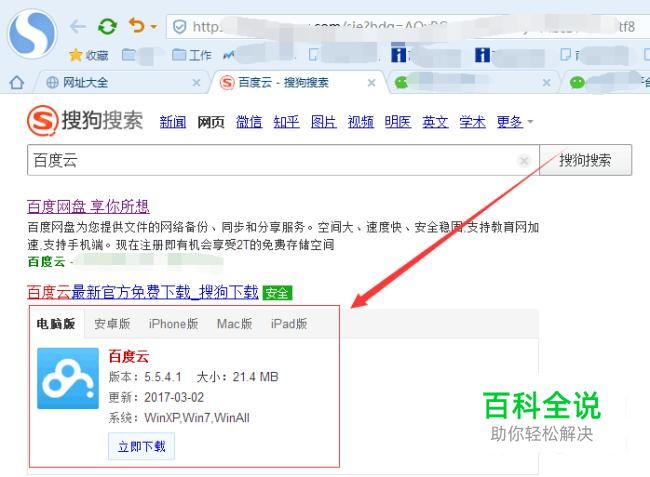This screenshot has height=477, width=650.
Task: Click the orange undo restore arrow
Action: tap(136, 26)
